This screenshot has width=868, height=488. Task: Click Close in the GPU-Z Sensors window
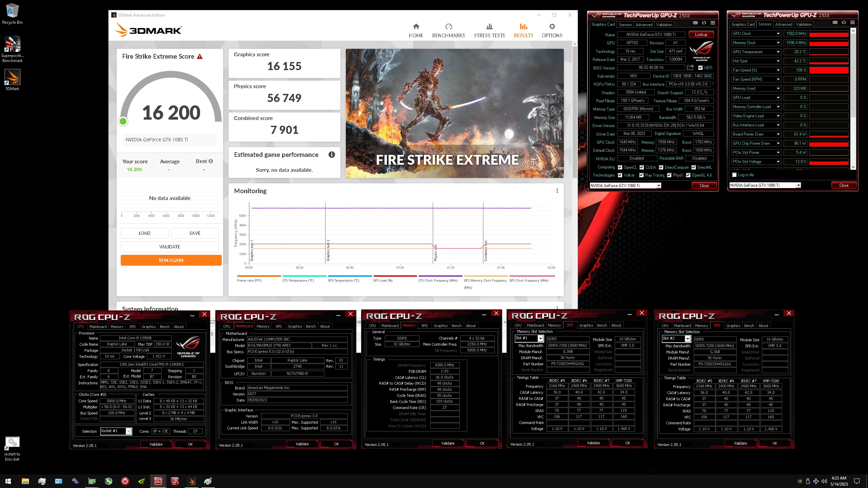(x=844, y=185)
